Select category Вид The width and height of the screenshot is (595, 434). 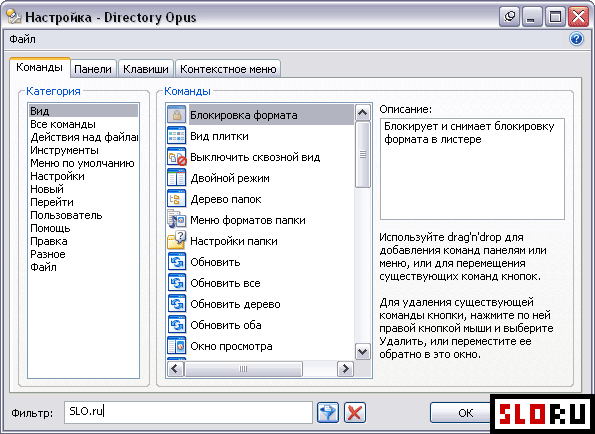(83, 111)
